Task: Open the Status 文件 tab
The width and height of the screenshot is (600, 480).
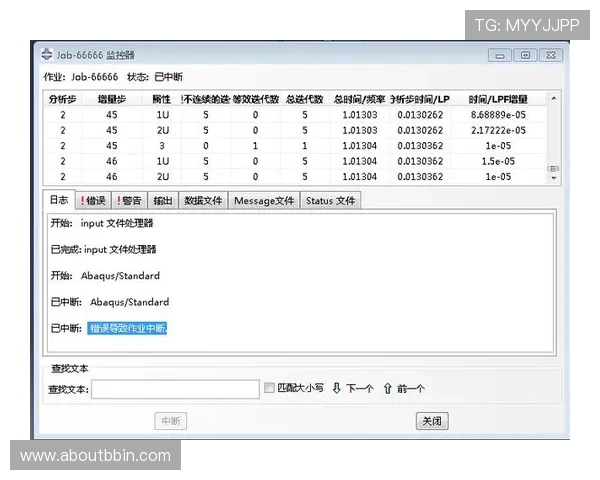Action: point(331,201)
